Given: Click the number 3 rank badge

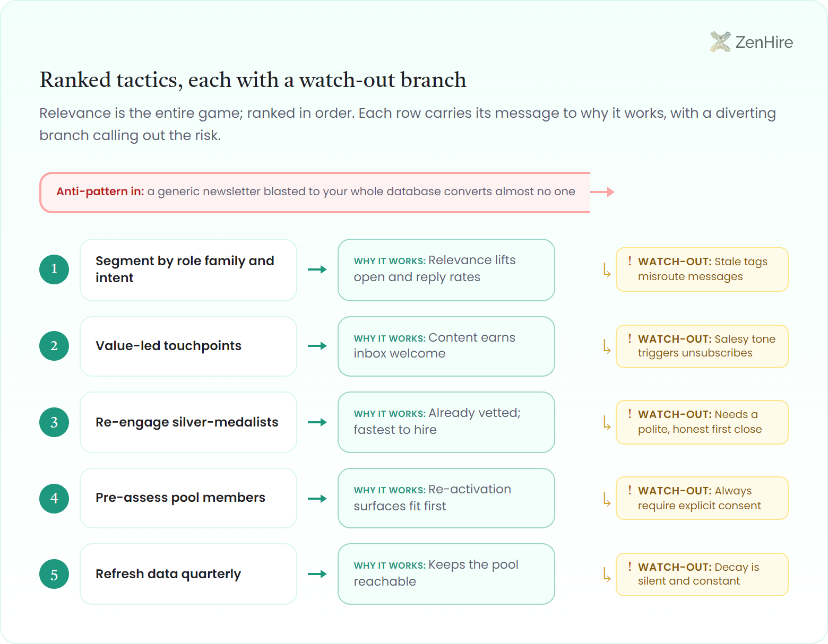Looking at the screenshot, I should (x=54, y=422).
